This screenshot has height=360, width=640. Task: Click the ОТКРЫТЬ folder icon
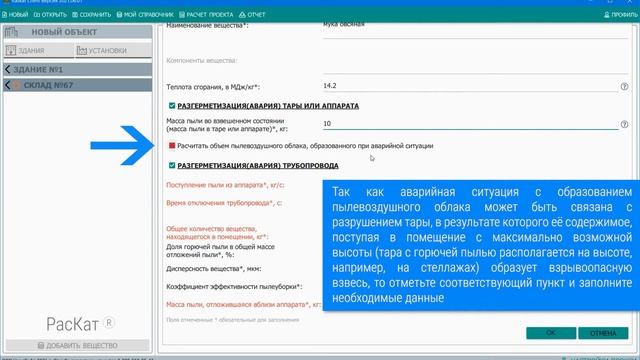tap(37, 15)
